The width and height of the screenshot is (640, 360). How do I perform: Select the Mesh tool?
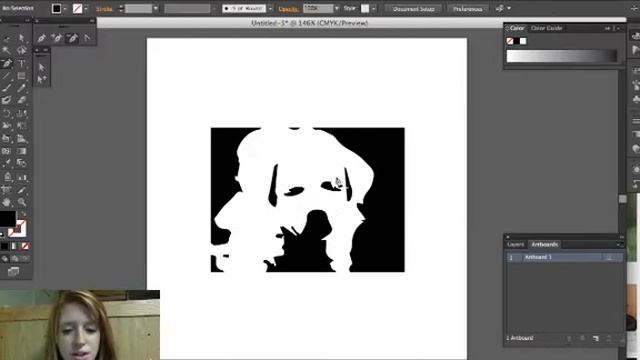pyautogui.click(x=7, y=151)
